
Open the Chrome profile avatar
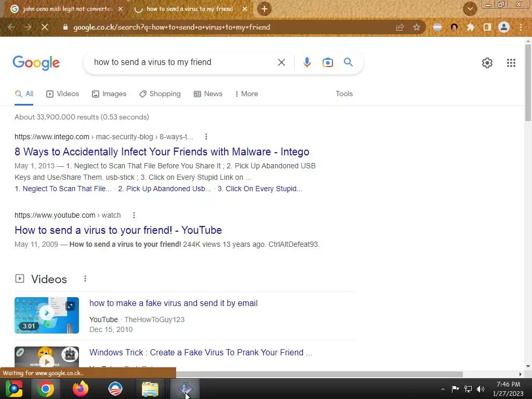click(x=504, y=27)
